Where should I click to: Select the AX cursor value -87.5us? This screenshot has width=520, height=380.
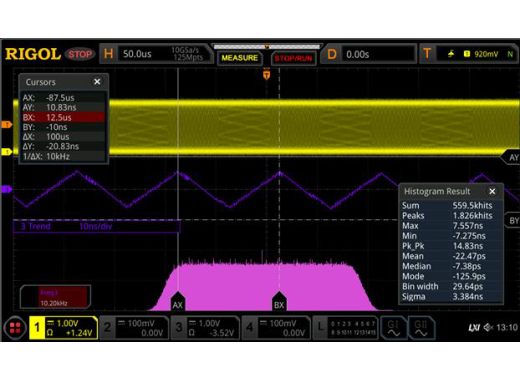(x=63, y=98)
